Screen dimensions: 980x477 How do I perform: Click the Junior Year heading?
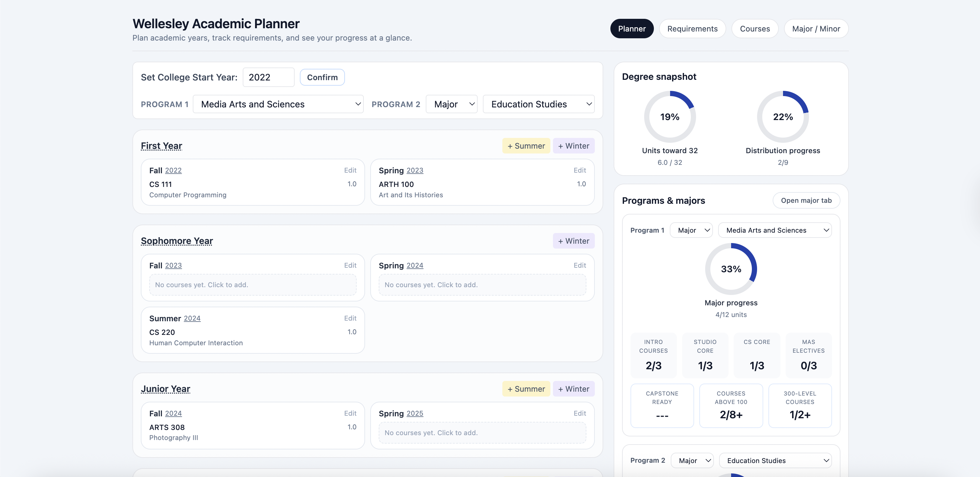click(x=165, y=389)
